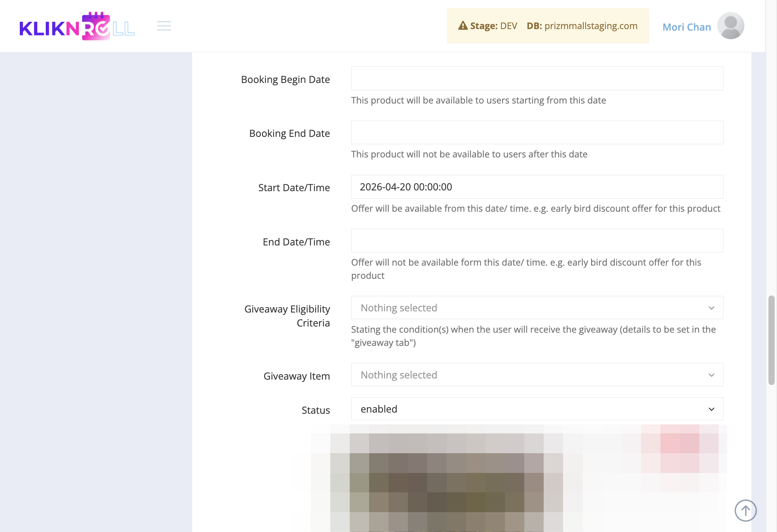
Task: Click the Status label
Action: click(316, 410)
